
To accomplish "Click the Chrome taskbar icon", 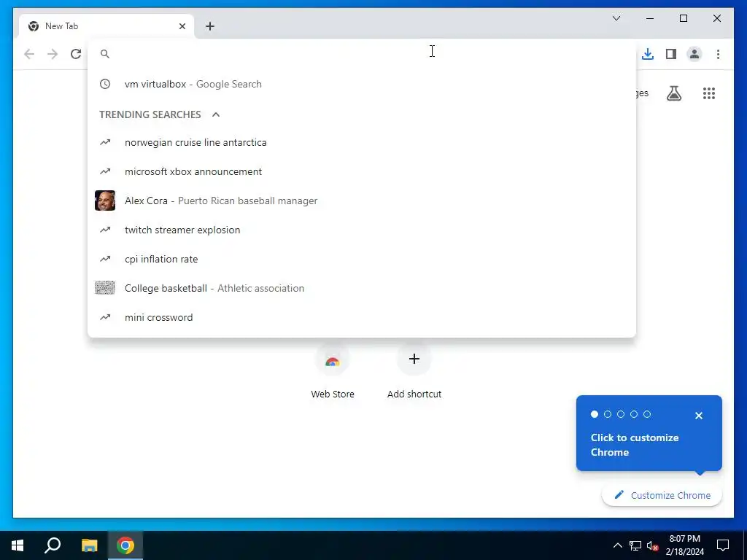I will point(125,545).
